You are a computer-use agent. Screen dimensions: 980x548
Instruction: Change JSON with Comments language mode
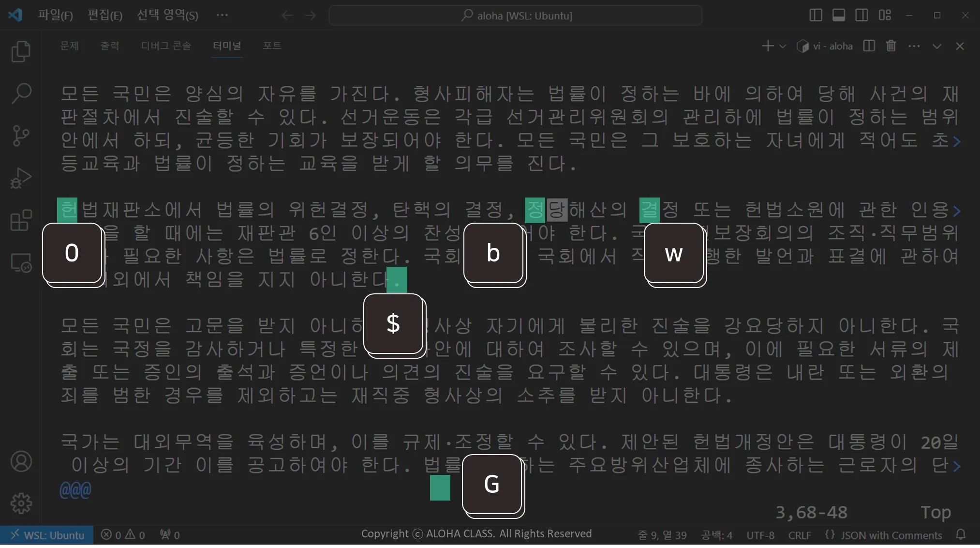(891, 535)
